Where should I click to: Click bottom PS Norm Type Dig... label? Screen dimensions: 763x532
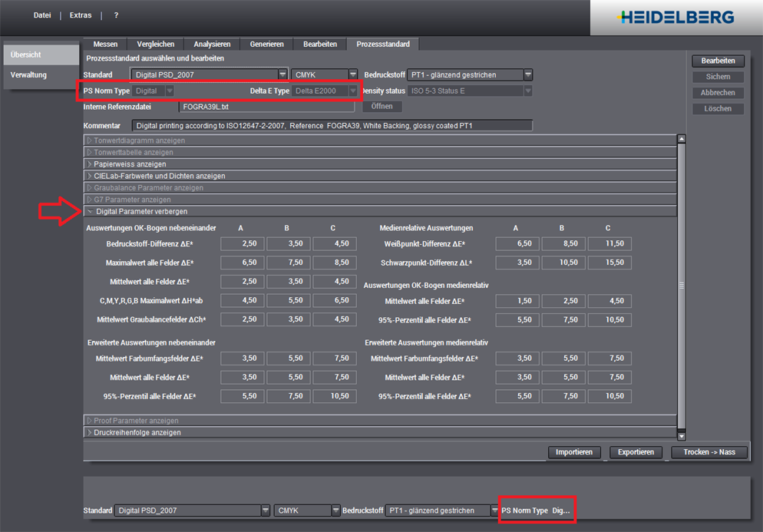pyautogui.click(x=536, y=510)
